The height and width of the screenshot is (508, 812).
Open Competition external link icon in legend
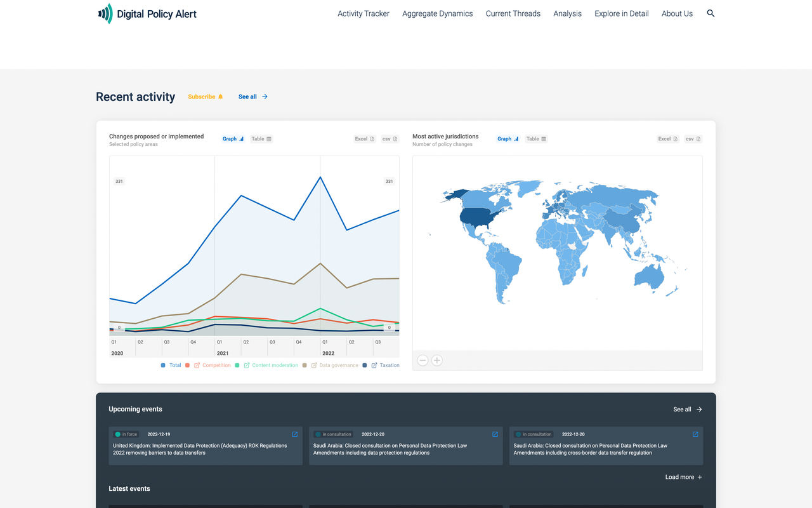[197, 365]
